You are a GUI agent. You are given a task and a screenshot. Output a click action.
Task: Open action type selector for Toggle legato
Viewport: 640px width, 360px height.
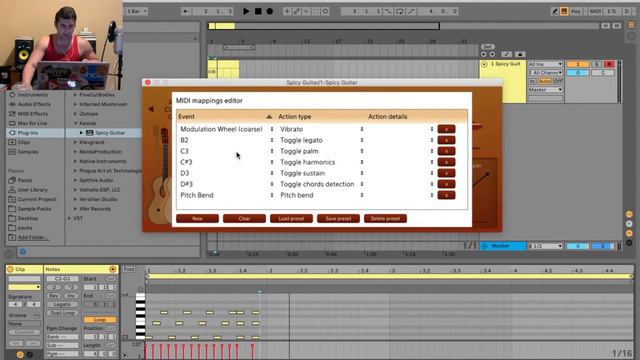362,140
